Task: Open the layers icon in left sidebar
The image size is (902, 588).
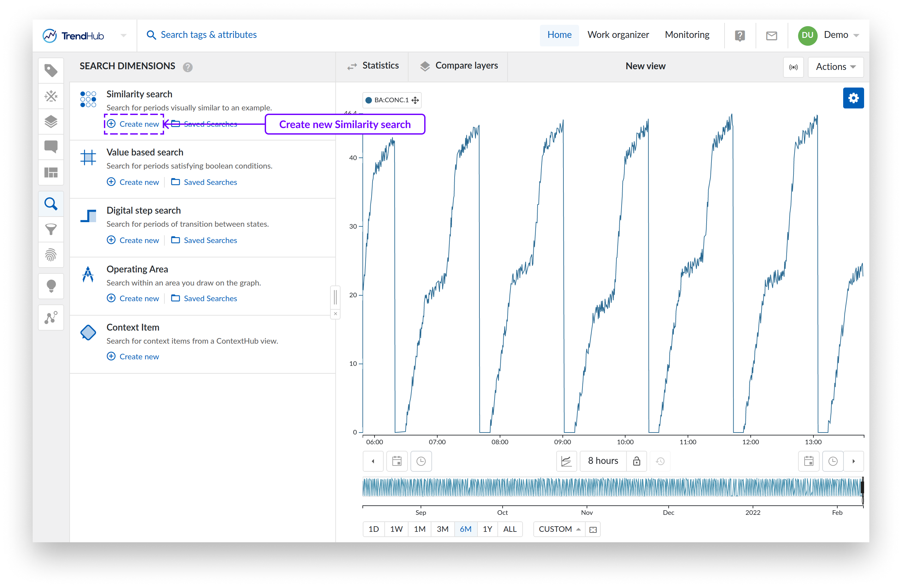Action: click(x=51, y=122)
